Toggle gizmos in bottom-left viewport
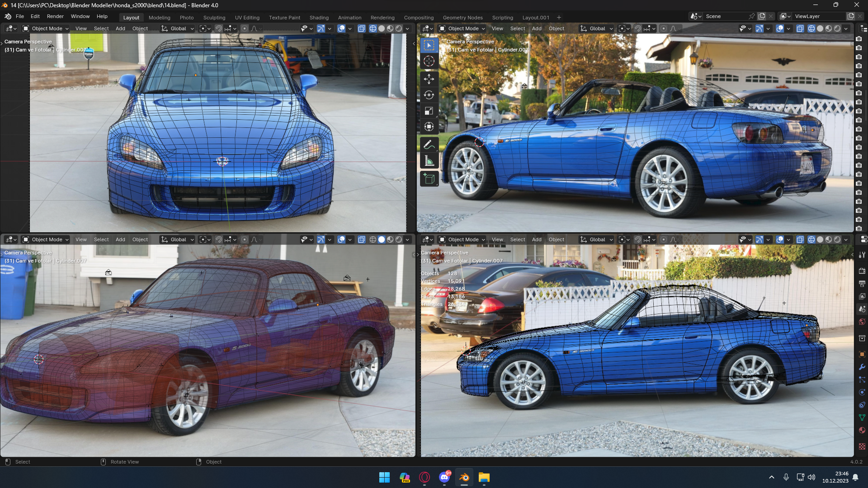Image resolution: width=868 pixels, height=488 pixels. pyautogui.click(x=321, y=239)
